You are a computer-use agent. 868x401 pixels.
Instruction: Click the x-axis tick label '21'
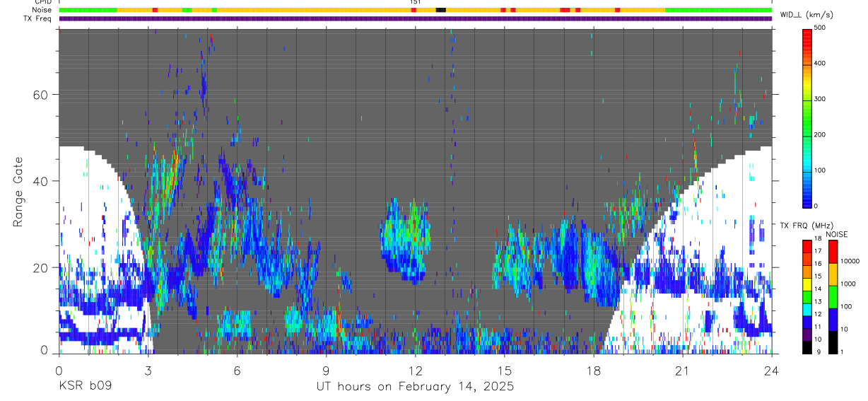(x=682, y=371)
